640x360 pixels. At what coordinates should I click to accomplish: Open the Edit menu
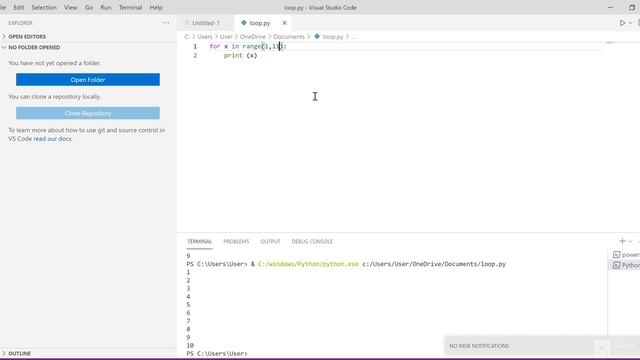pyautogui.click(x=18, y=7)
